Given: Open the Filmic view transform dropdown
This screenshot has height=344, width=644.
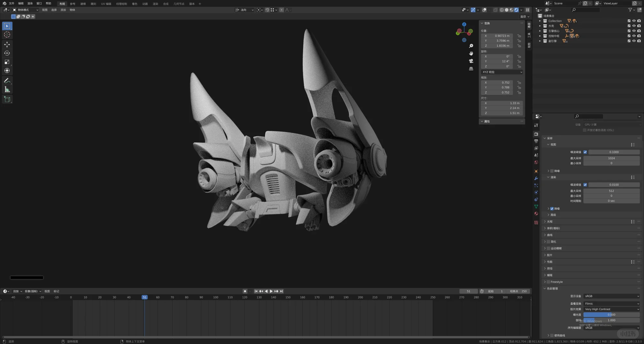Looking at the screenshot, I should [x=611, y=304].
